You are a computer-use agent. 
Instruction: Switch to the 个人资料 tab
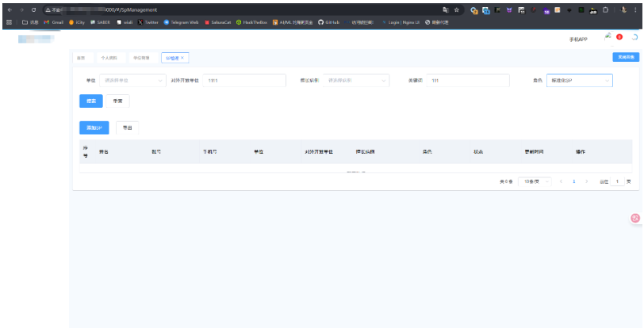(111, 58)
